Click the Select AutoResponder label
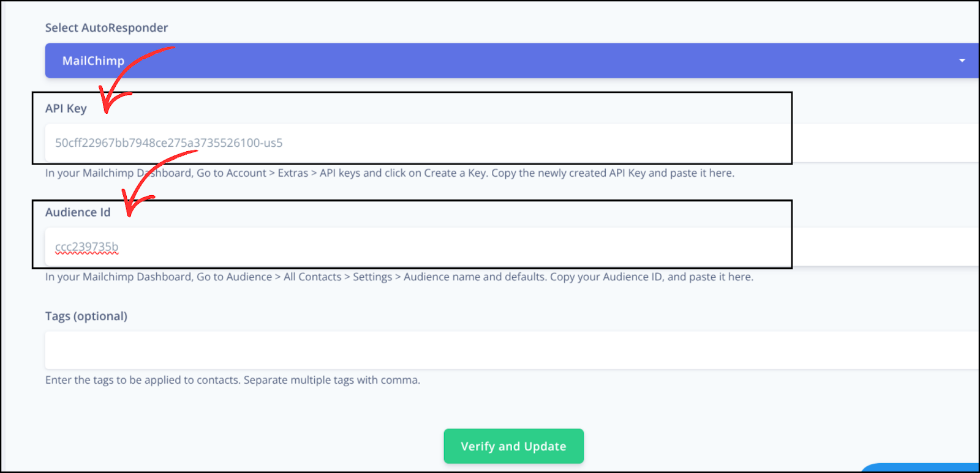The image size is (980, 473). 107,28
